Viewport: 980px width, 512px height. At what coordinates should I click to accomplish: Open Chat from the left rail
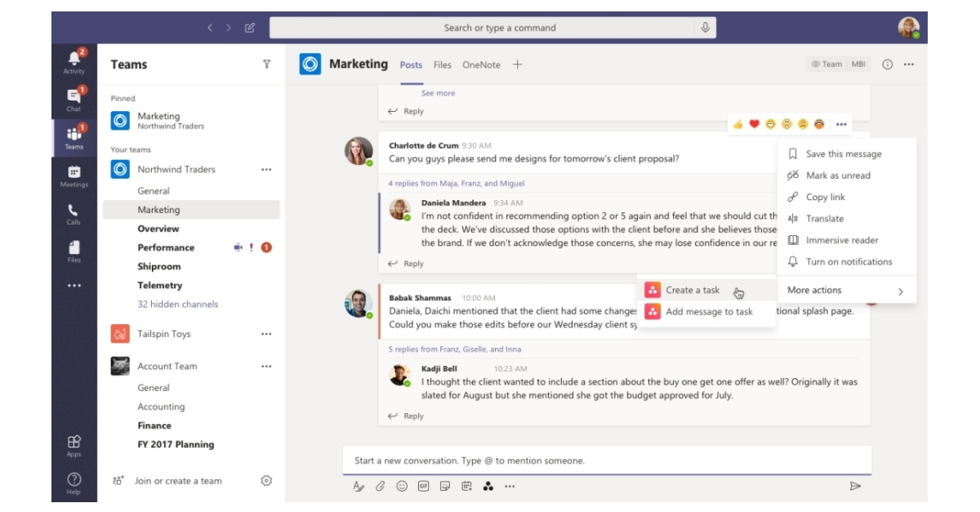73,99
